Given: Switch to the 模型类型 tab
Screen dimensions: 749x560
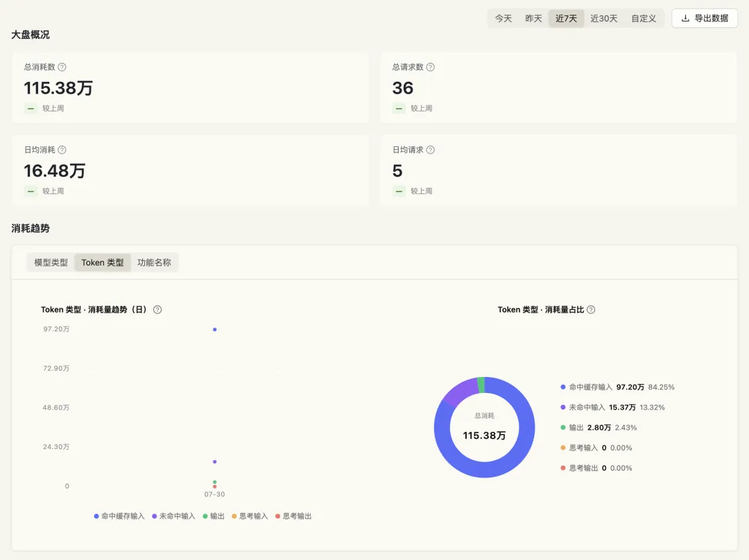Looking at the screenshot, I should [51, 263].
